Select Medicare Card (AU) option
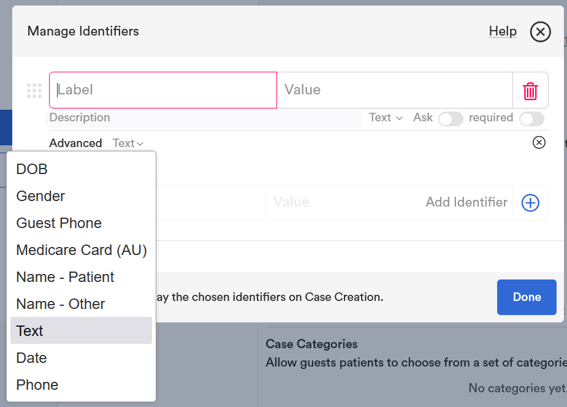This screenshot has height=407, width=567. tap(81, 250)
